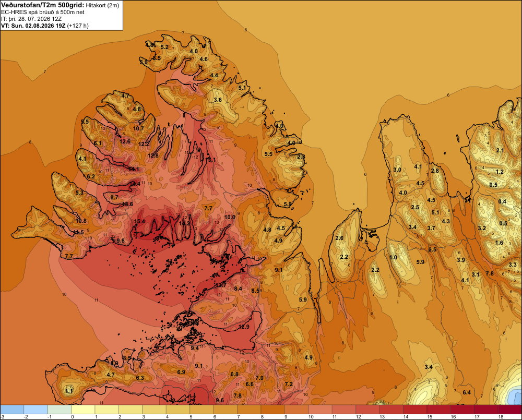Click the 6.6 temperature value on the map
The height and width of the screenshot is (420, 522).
pyautogui.click(x=250, y=384)
